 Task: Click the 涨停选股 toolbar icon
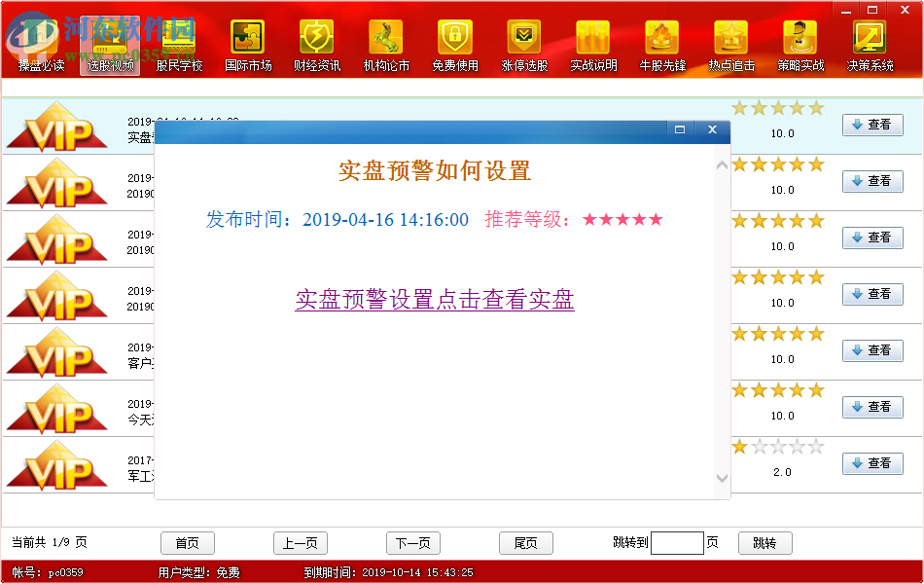tap(523, 44)
